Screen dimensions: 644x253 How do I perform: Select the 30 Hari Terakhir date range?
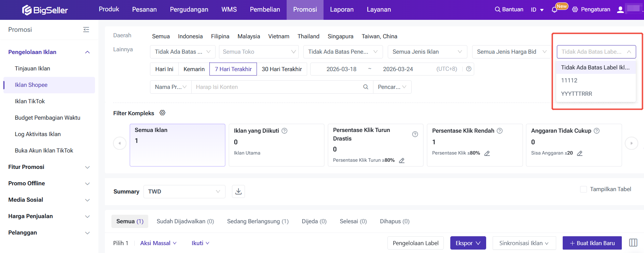[x=282, y=69]
